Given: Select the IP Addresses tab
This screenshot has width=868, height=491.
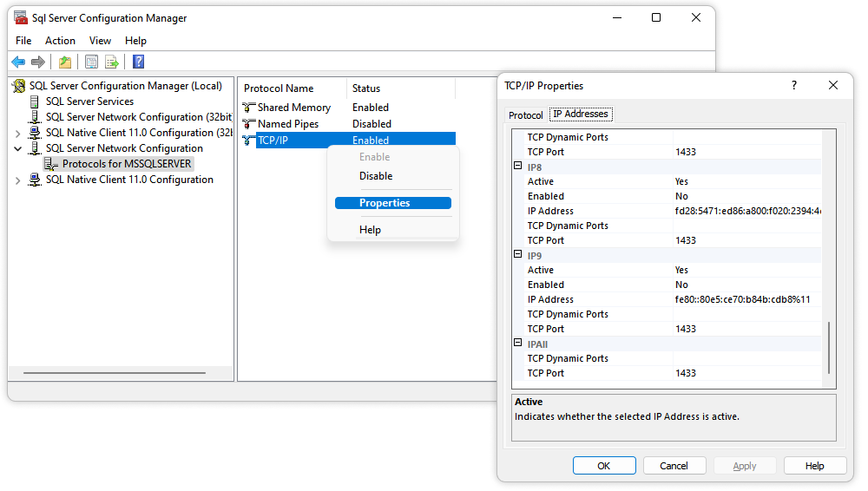Looking at the screenshot, I should pyautogui.click(x=581, y=114).
